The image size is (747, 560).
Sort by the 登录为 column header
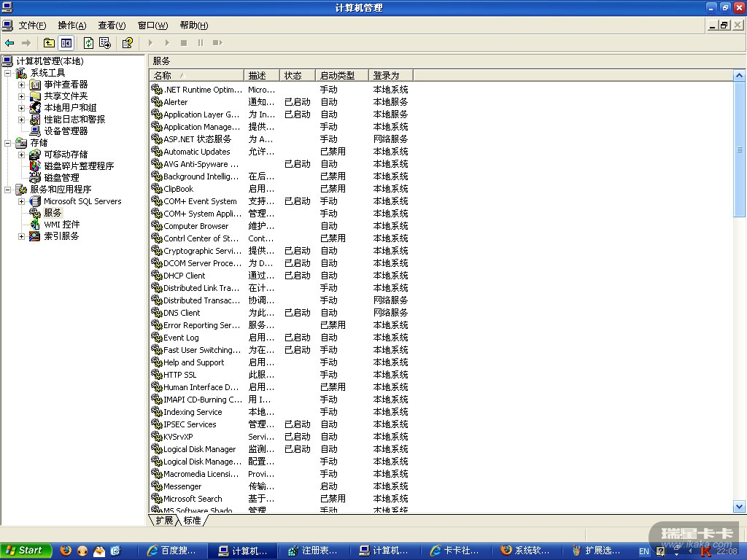click(391, 75)
